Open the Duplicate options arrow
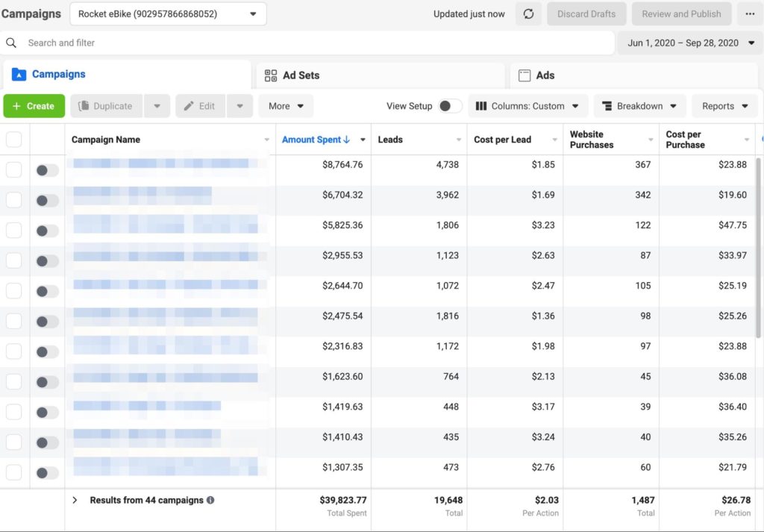The image size is (764, 532). (x=157, y=106)
